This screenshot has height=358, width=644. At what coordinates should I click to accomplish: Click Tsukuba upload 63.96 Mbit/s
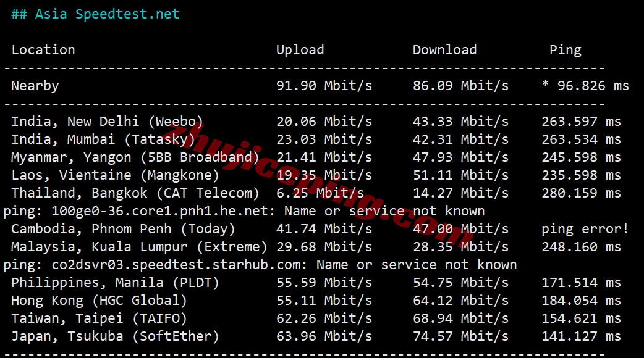pyautogui.click(x=324, y=336)
